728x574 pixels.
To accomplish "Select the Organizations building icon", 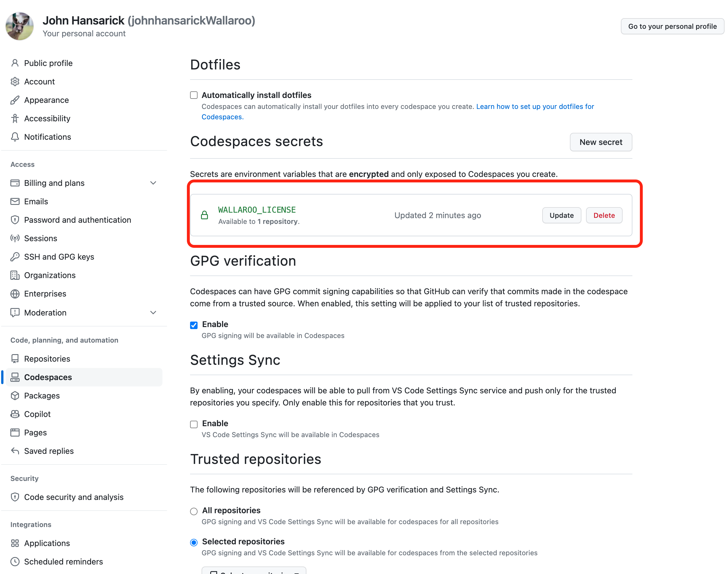I will [15, 275].
